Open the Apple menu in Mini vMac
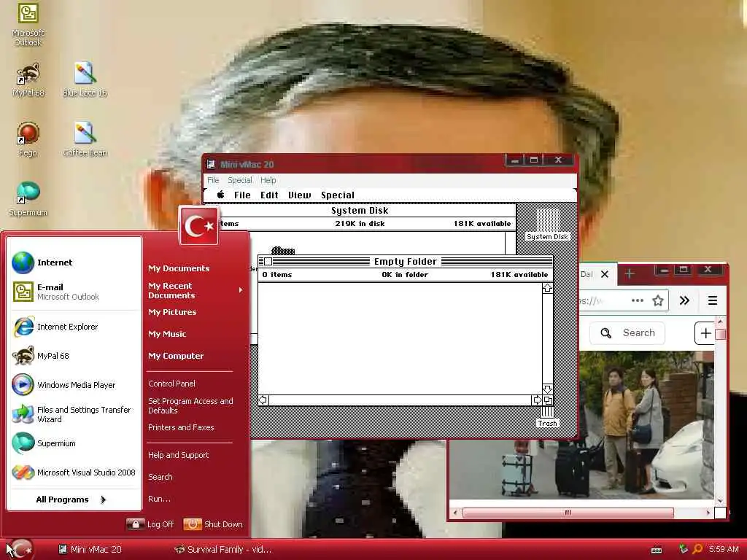This screenshot has height=560, width=747. click(220, 195)
